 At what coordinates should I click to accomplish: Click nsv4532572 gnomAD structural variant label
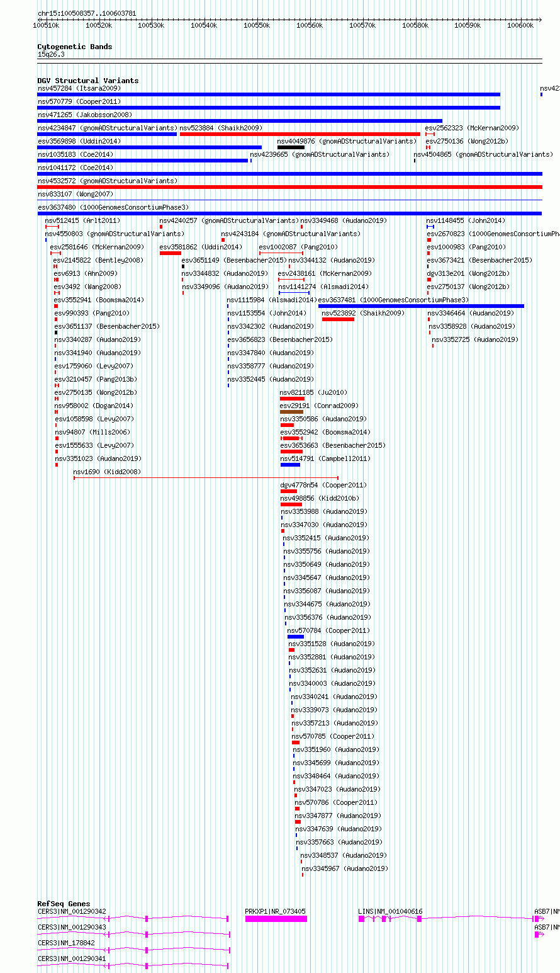pos(108,181)
